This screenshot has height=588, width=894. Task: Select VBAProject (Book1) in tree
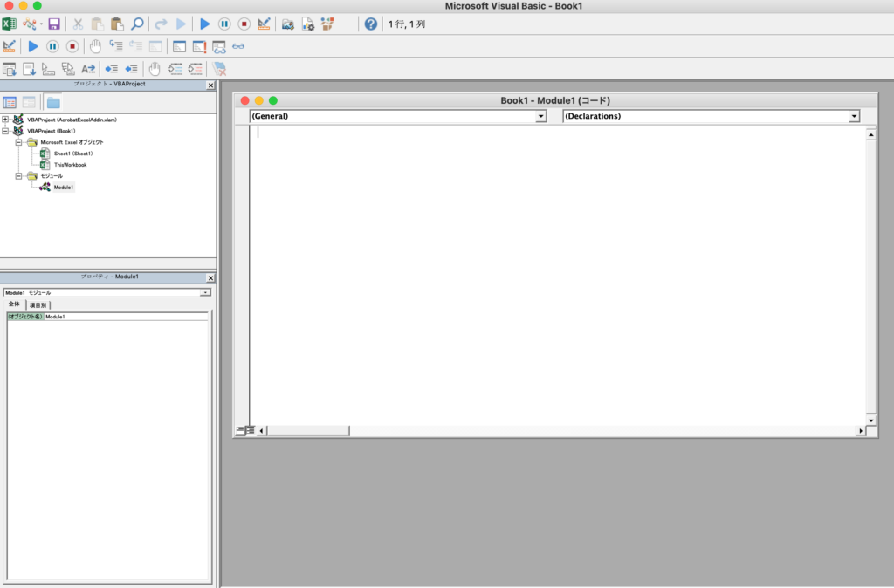click(52, 131)
